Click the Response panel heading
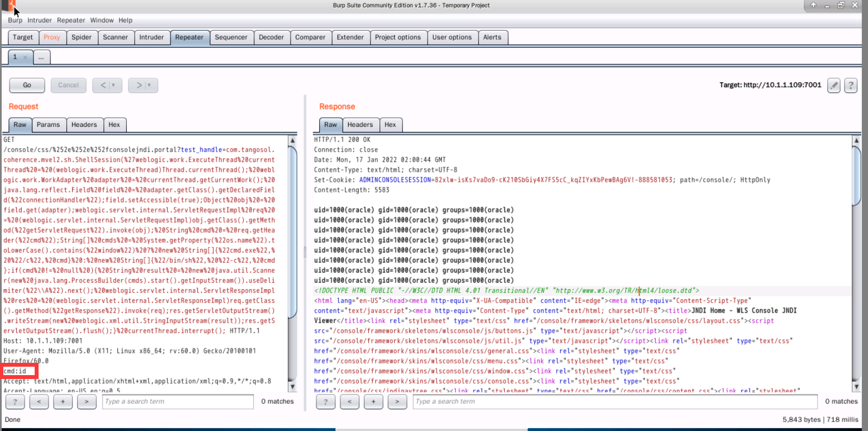Image resolution: width=868 pixels, height=431 pixels. click(337, 106)
